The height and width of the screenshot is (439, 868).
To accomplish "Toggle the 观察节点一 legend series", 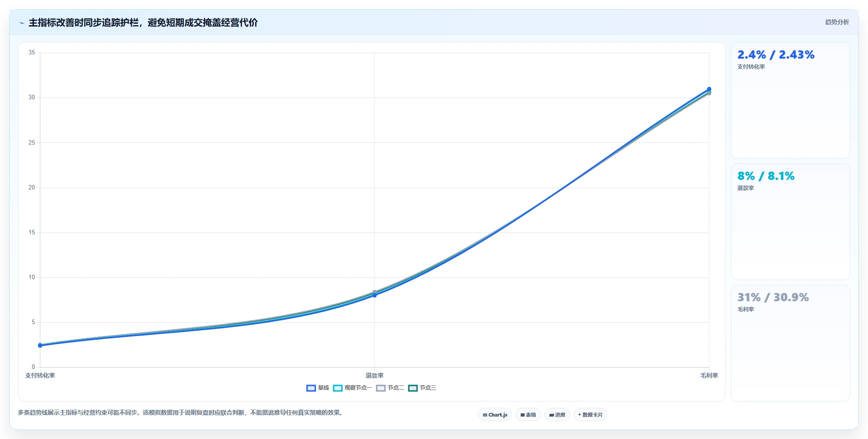I will (x=352, y=388).
